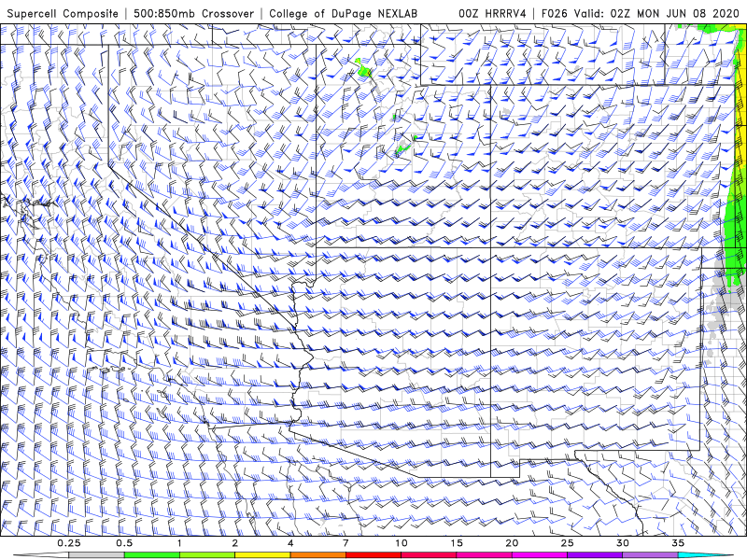Click the '2' legend value

point(235,543)
